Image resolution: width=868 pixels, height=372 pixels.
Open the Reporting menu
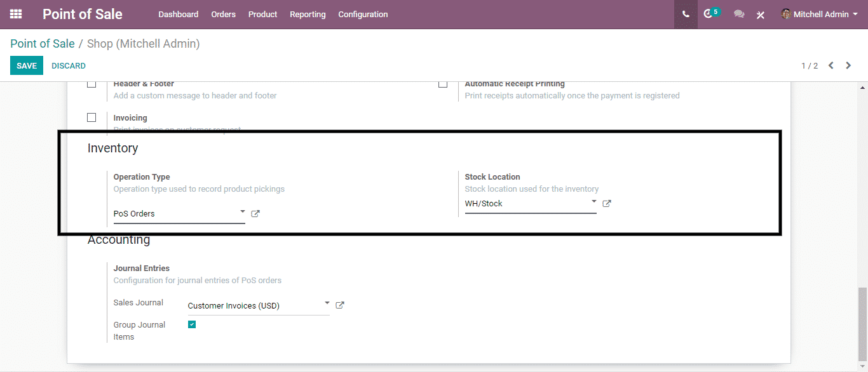[308, 14]
